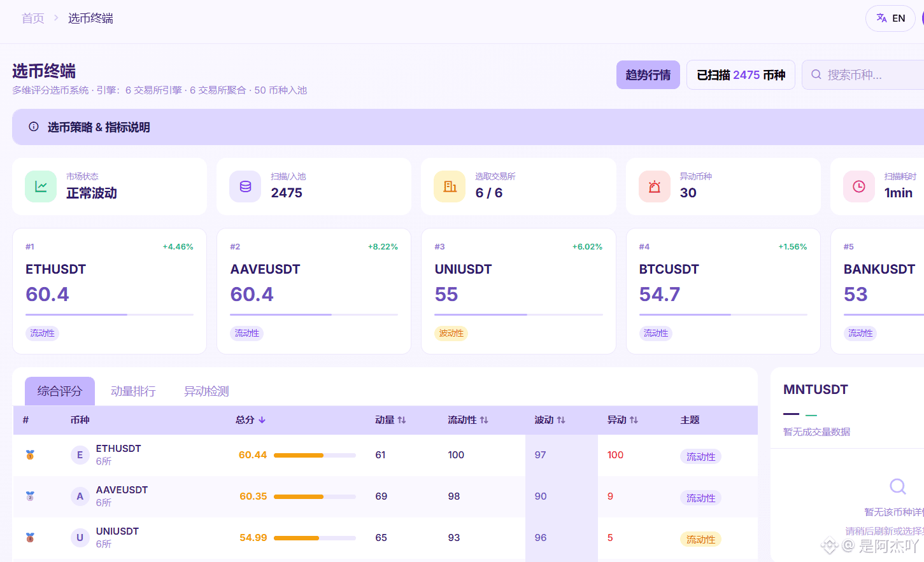
Task: Focus the 搜索币种 search field
Action: click(x=863, y=74)
